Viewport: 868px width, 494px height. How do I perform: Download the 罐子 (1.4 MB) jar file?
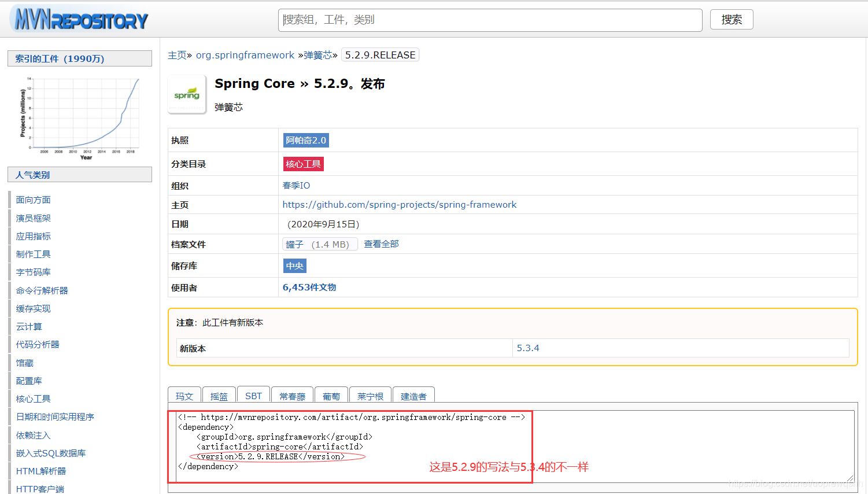320,244
